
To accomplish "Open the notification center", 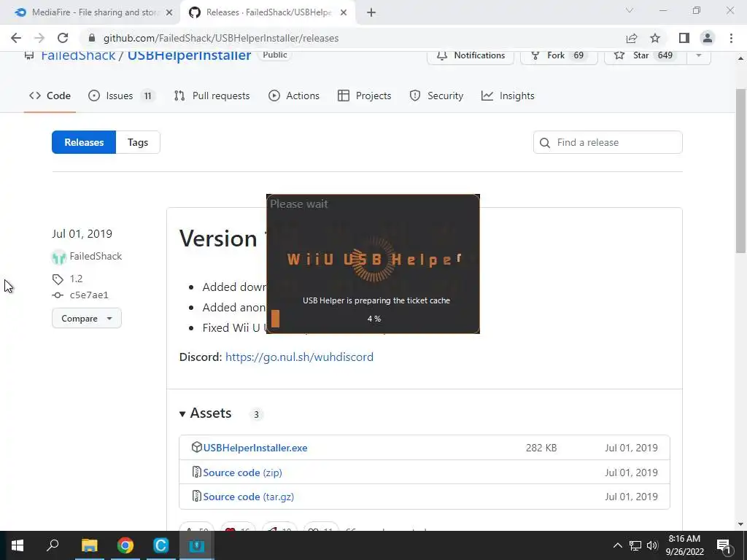I will click(x=724, y=545).
